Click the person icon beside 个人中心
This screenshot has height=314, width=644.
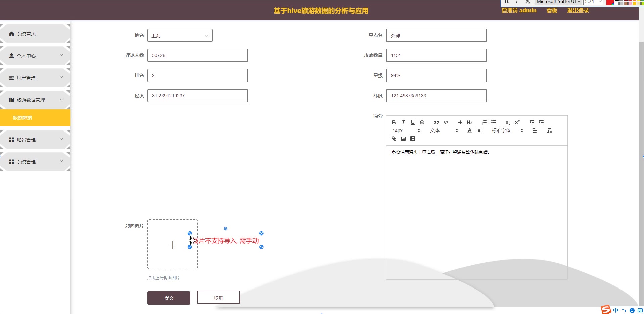click(12, 56)
